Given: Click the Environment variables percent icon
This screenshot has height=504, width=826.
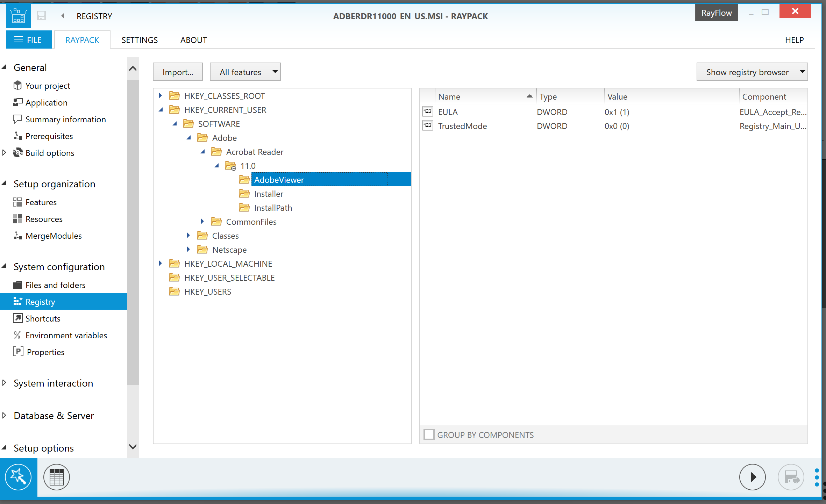Looking at the screenshot, I should 17,335.
